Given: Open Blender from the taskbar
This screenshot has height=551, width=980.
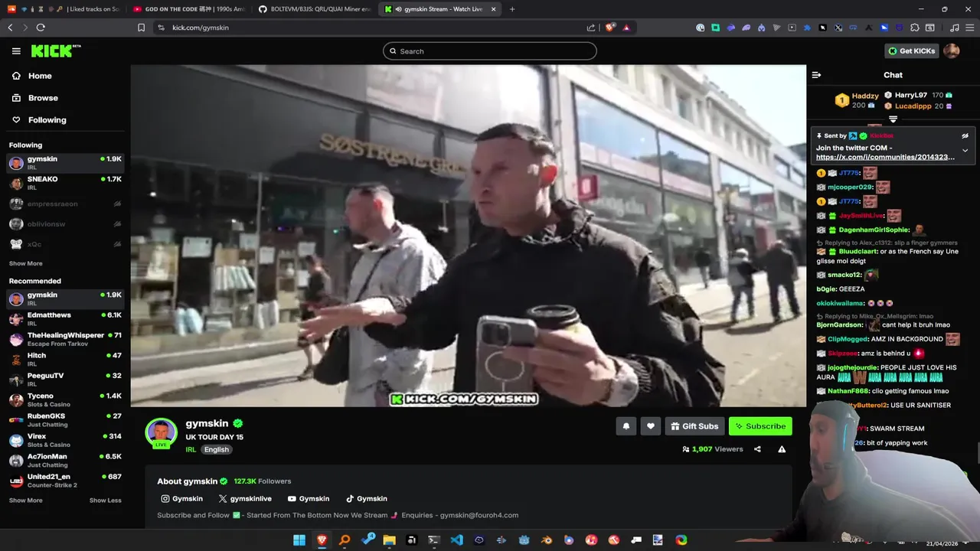Looking at the screenshot, I should pos(547,540).
